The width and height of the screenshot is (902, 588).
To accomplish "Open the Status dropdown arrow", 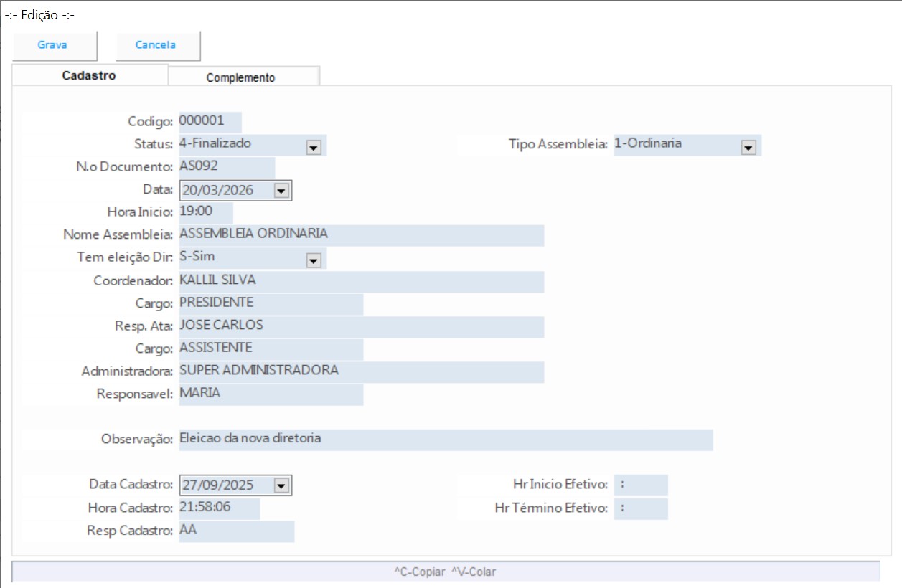I will pyautogui.click(x=313, y=147).
